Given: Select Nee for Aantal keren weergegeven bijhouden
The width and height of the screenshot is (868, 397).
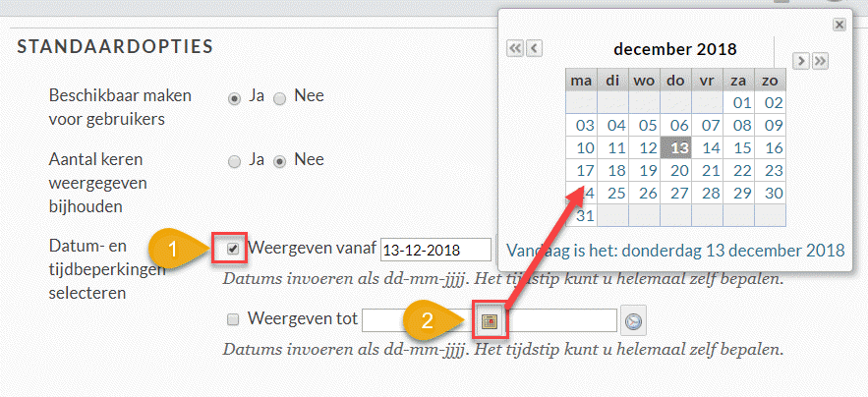Looking at the screenshot, I should click(280, 162).
